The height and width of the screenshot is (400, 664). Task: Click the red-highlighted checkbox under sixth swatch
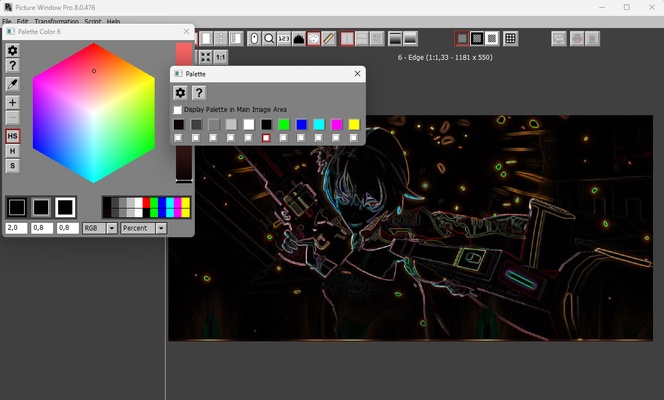click(x=266, y=138)
